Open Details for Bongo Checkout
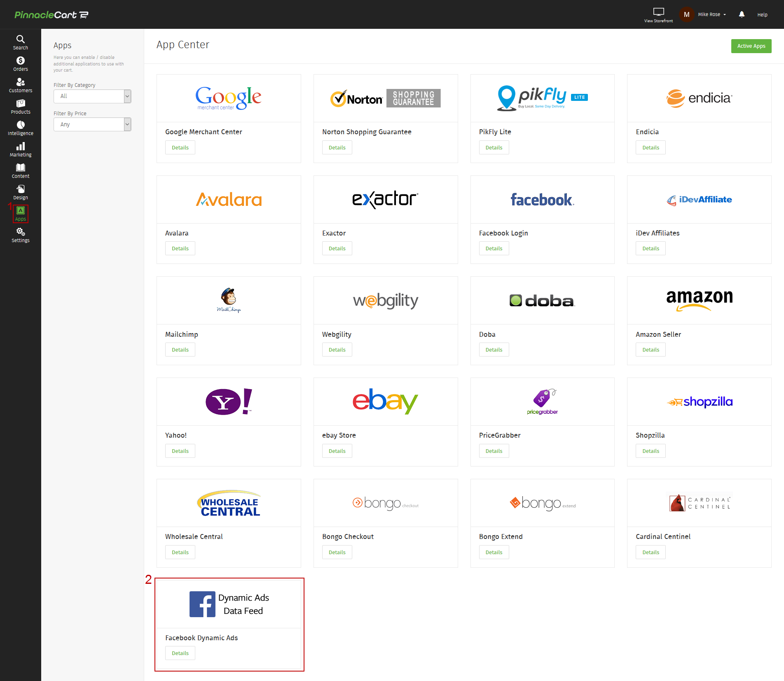 click(x=337, y=552)
